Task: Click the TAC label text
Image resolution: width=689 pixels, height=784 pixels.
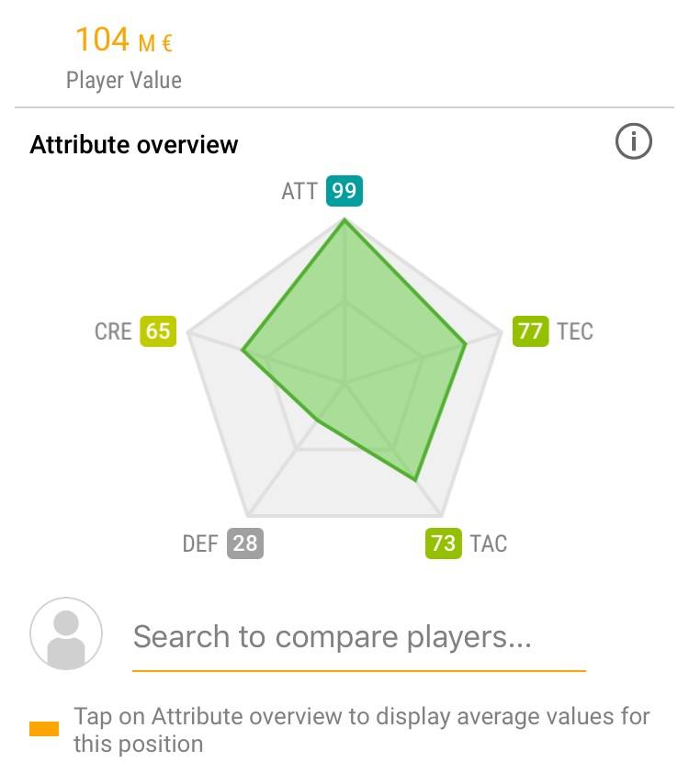Action: (x=489, y=544)
